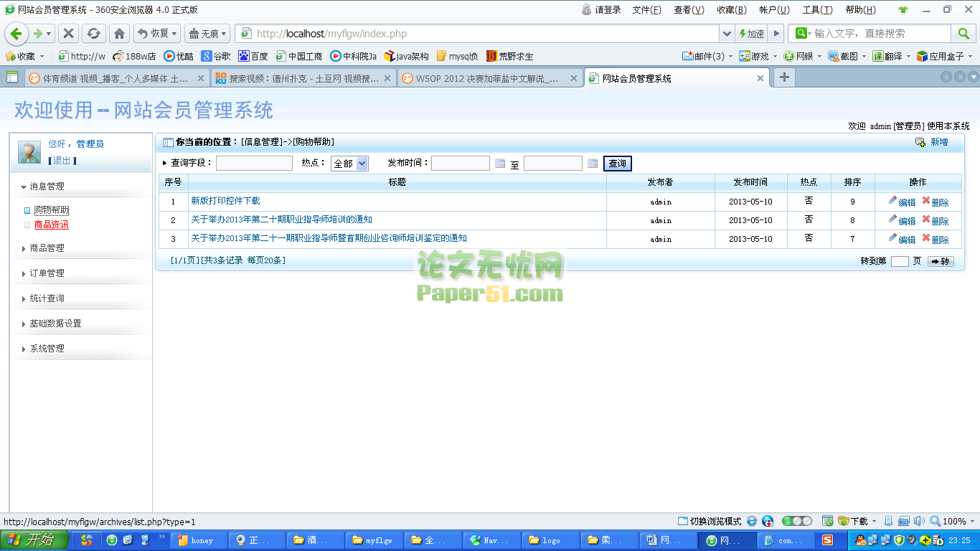This screenshot has width=980, height=551.
Task: Open the start date calendar icon
Action: coord(500,164)
